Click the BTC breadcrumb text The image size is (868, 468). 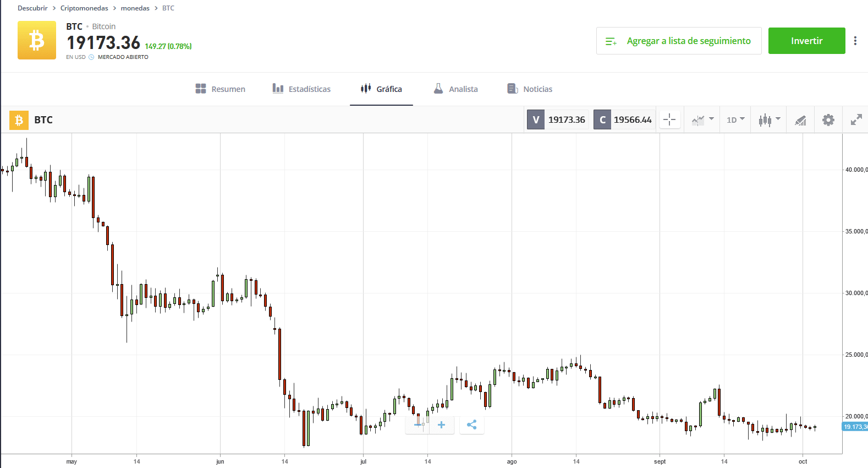168,8
